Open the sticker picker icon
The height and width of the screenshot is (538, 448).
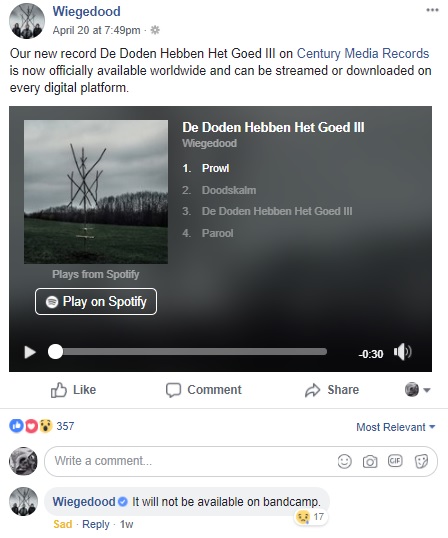pyautogui.click(x=421, y=461)
